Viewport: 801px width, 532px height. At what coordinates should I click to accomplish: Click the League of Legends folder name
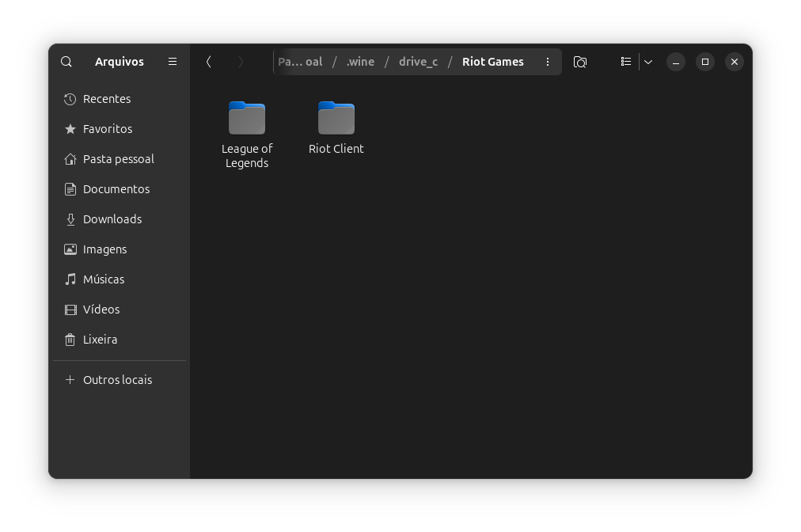coord(247,156)
